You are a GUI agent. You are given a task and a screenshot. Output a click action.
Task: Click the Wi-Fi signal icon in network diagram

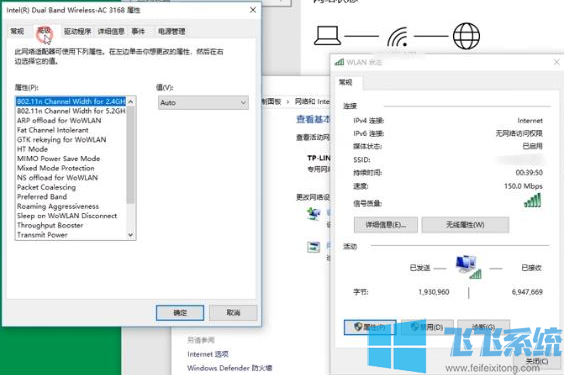point(398,37)
